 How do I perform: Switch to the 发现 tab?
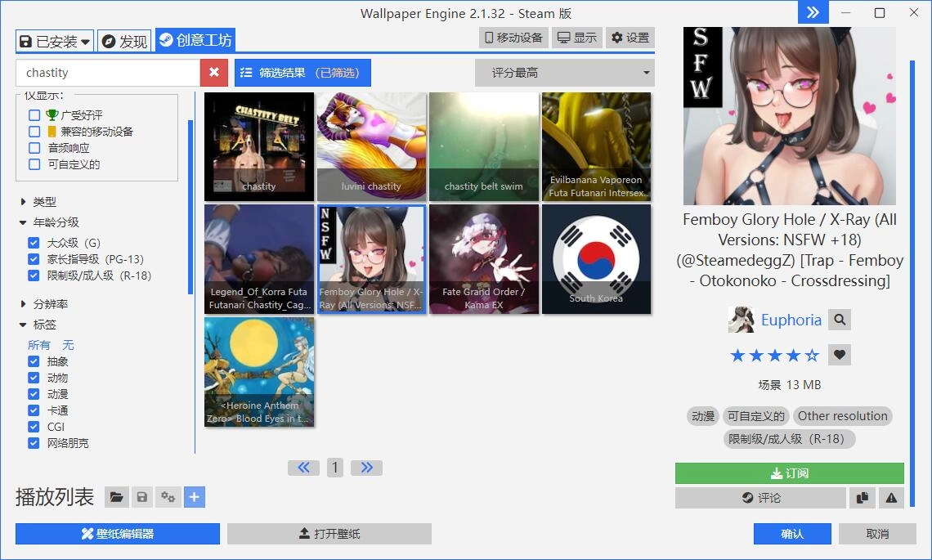pyautogui.click(x=124, y=41)
